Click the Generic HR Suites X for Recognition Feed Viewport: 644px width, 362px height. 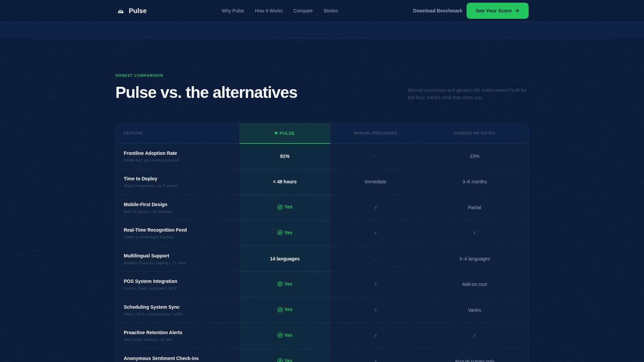click(474, 233)
